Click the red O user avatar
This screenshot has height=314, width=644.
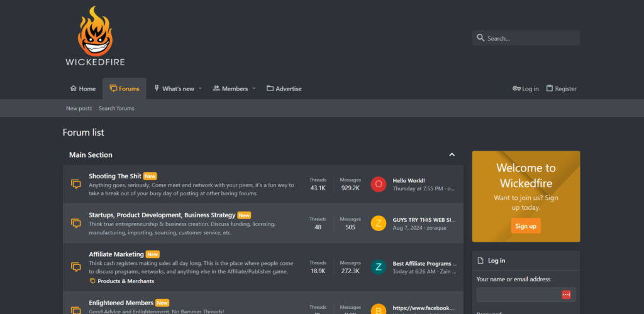(x=379, y=185)
